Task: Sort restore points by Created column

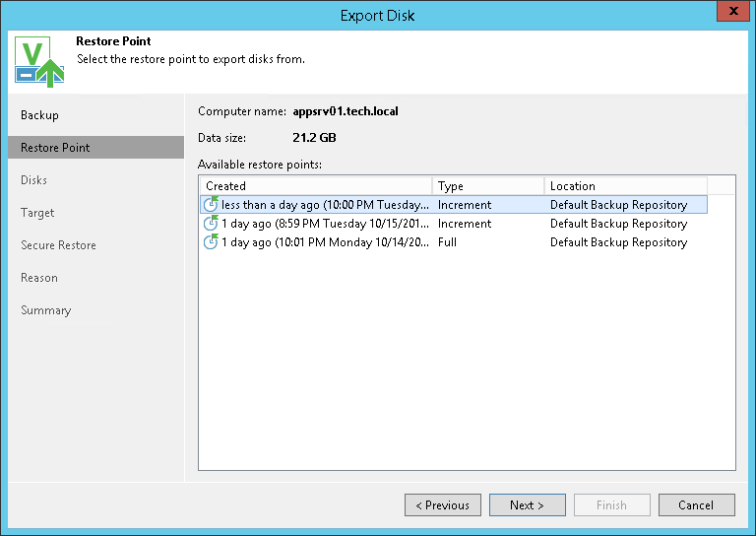Action: [316, 186]
